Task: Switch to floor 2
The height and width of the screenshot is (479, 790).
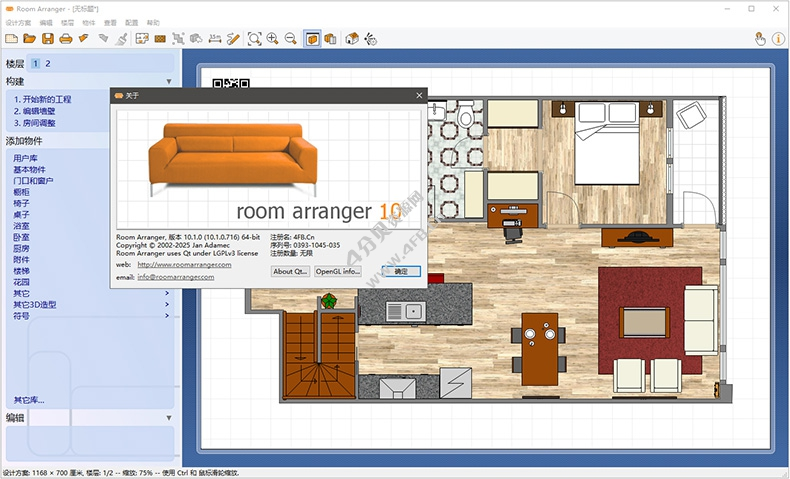Action: [x=47, y=63]
